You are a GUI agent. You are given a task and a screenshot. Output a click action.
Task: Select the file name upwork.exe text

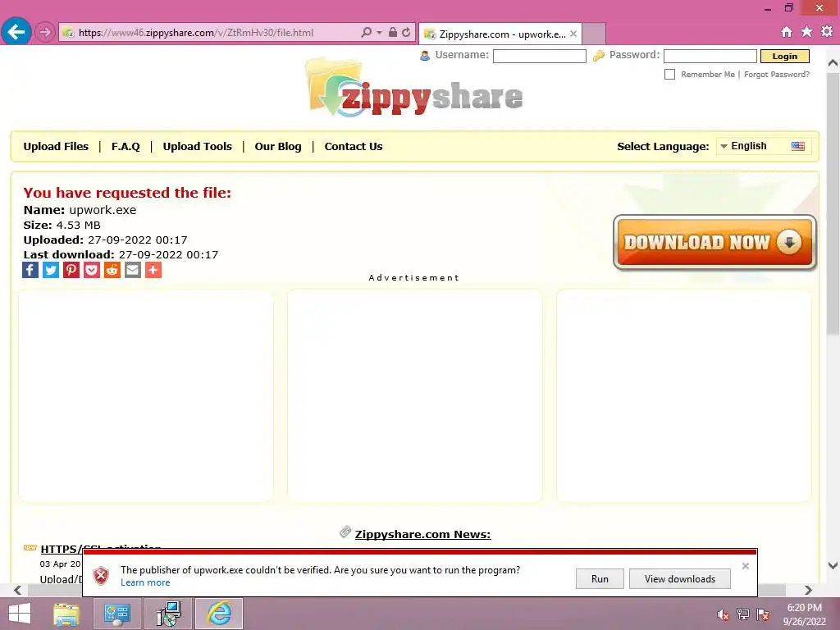[x=103, y=210]
